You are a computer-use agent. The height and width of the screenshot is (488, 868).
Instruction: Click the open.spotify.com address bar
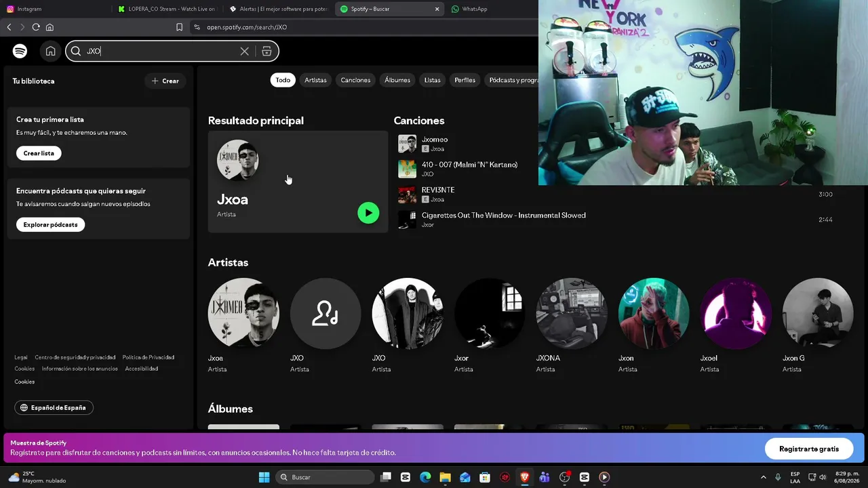tap(247, 27)
